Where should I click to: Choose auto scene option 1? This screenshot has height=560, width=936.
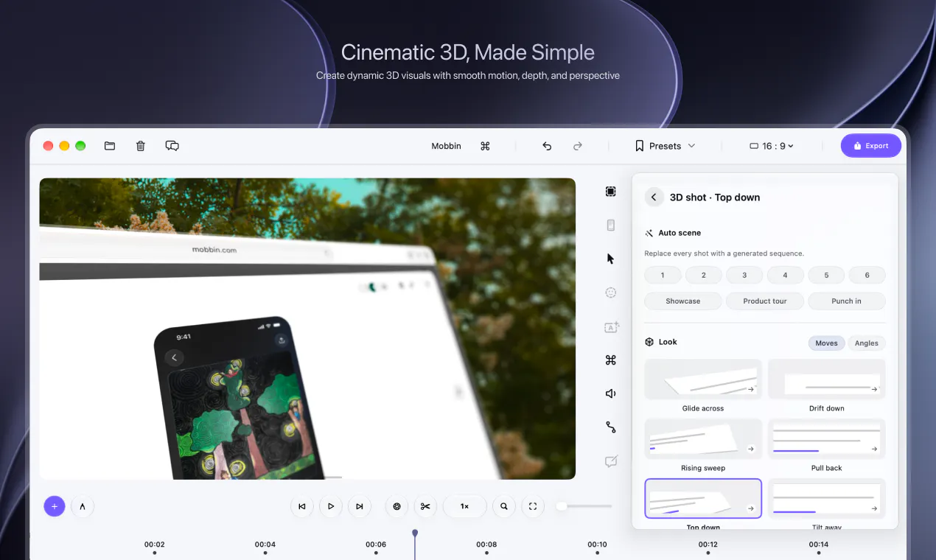pyautogui.click(x=663, y=275)
